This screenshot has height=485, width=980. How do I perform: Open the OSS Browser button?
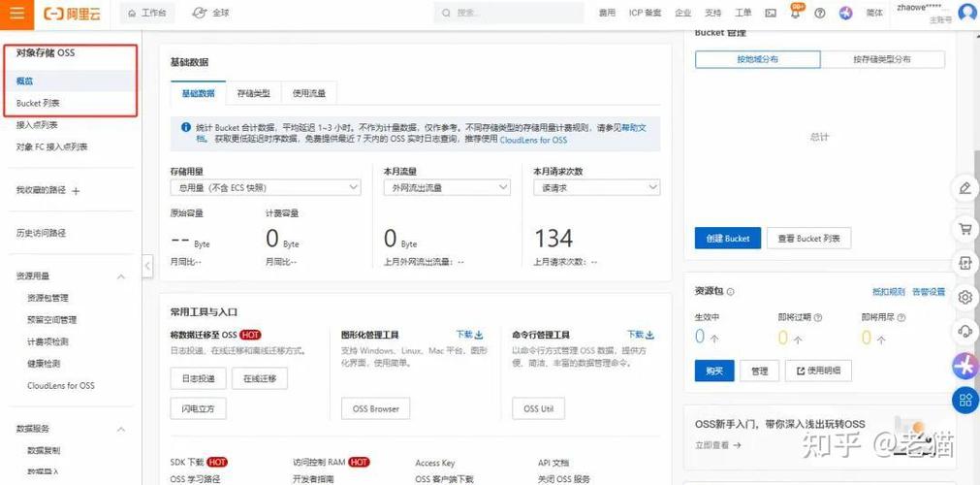click(x=376, y=408)
